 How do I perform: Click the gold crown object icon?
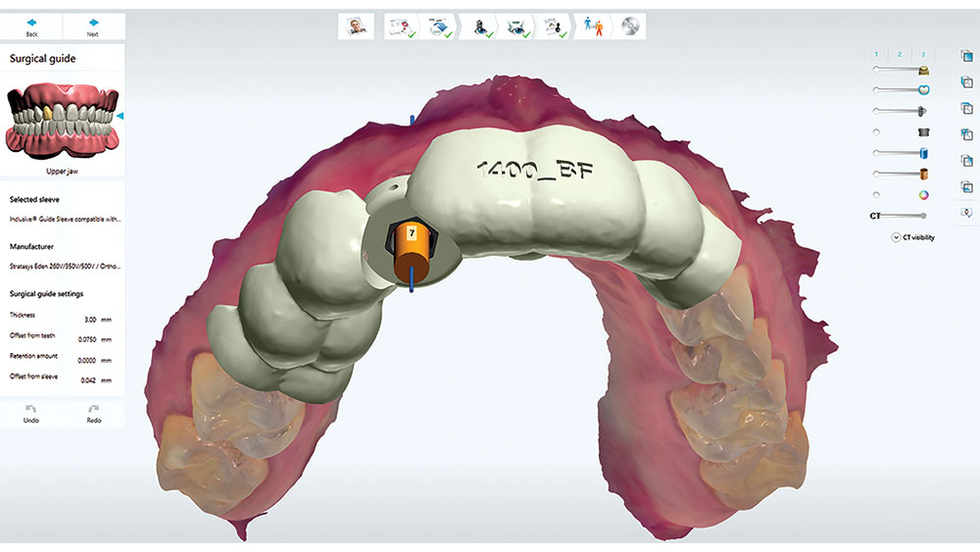pyautogui.click(x=924, y=70)
